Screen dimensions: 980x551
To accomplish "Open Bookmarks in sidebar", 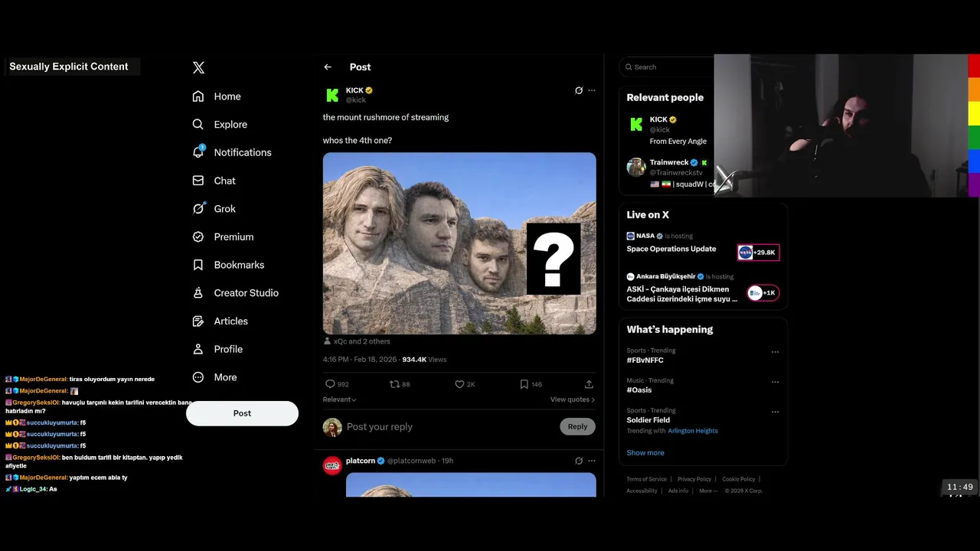I will (x=228, y=265).
